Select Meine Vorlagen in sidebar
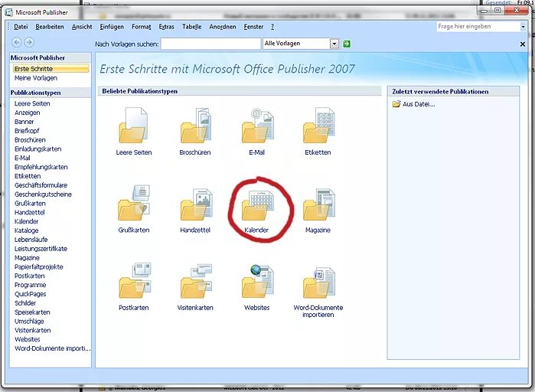The height and width of the screenshot is (392, 535). click(36, 78)
